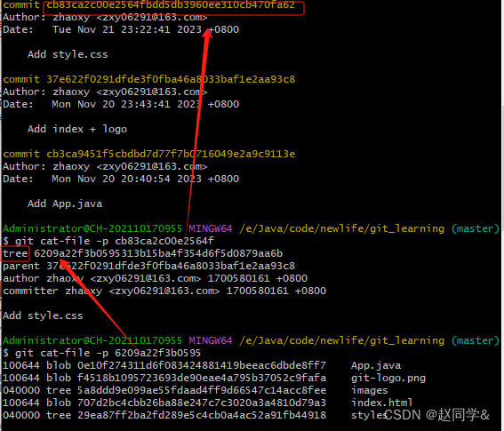504x431 pixels.
Task: Click the App.java file name
Action: tap(376, 366)
